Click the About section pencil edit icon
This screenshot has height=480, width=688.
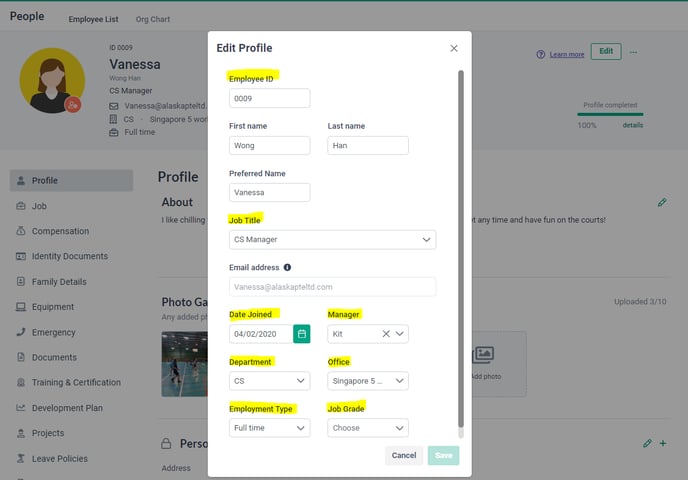(662, 202)
